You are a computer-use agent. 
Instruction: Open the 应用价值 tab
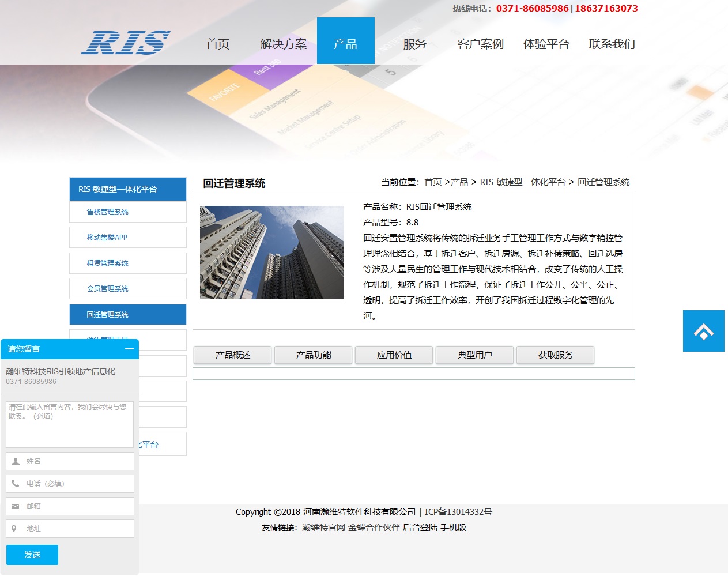pos(394,355)
